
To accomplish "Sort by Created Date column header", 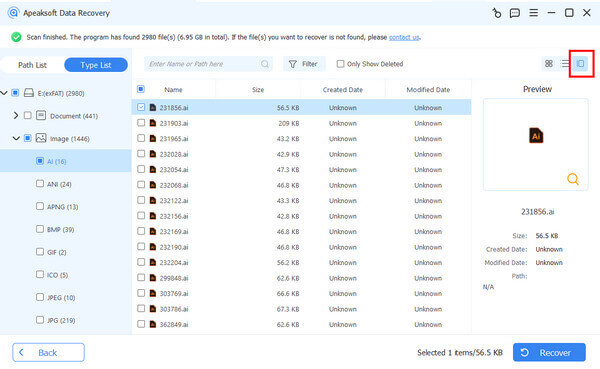I will pyautogui.click(x=342, y=90).
